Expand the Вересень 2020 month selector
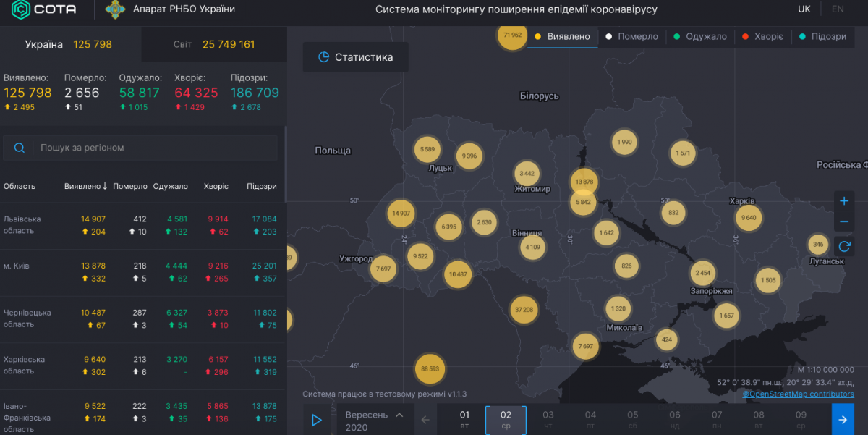 click(x=374, y=421)
